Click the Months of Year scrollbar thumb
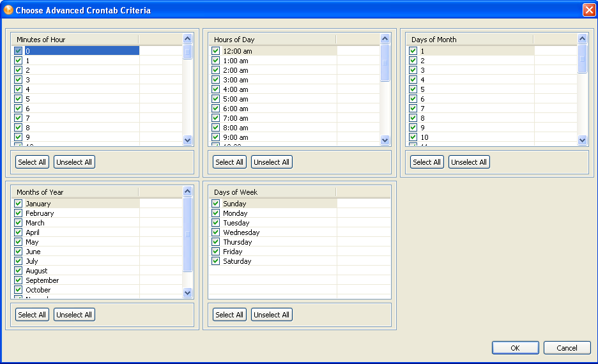 point(187,234)
